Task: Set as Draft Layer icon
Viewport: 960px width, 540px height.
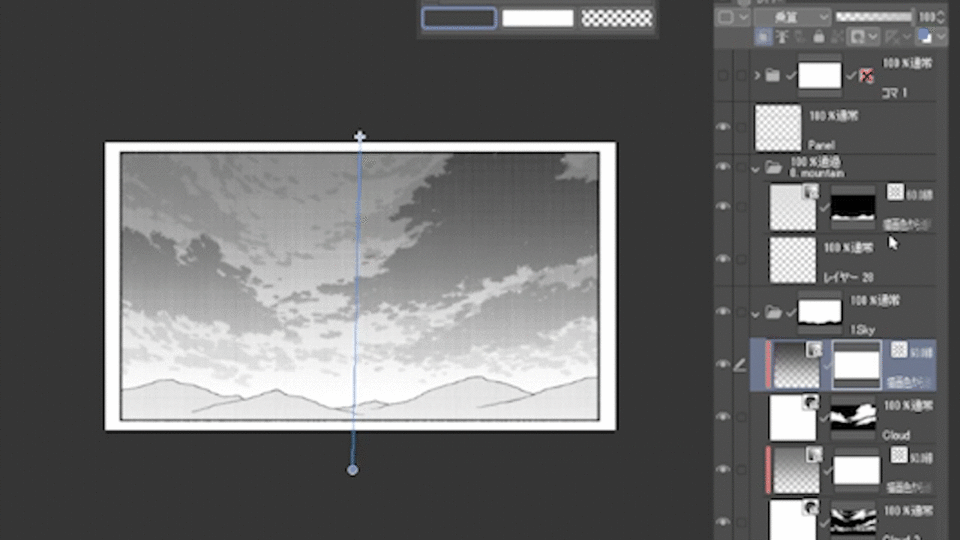Action: point(800,37)
